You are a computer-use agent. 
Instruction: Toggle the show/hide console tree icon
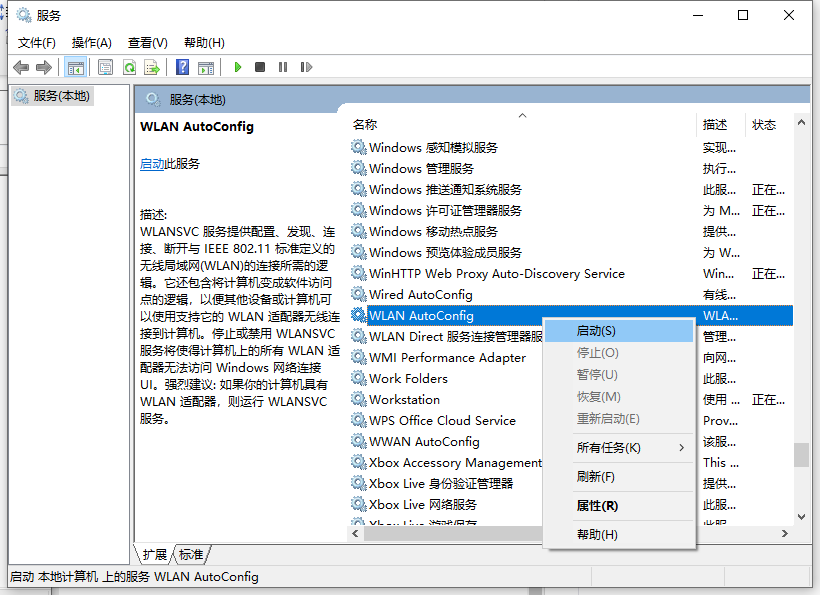pos(75,67)
